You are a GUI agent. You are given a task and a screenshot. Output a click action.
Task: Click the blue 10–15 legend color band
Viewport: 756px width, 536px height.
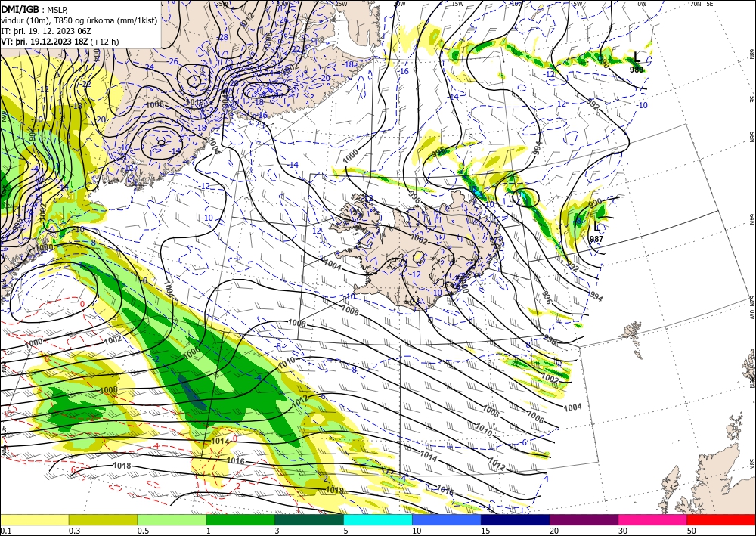tap(447, 519)
